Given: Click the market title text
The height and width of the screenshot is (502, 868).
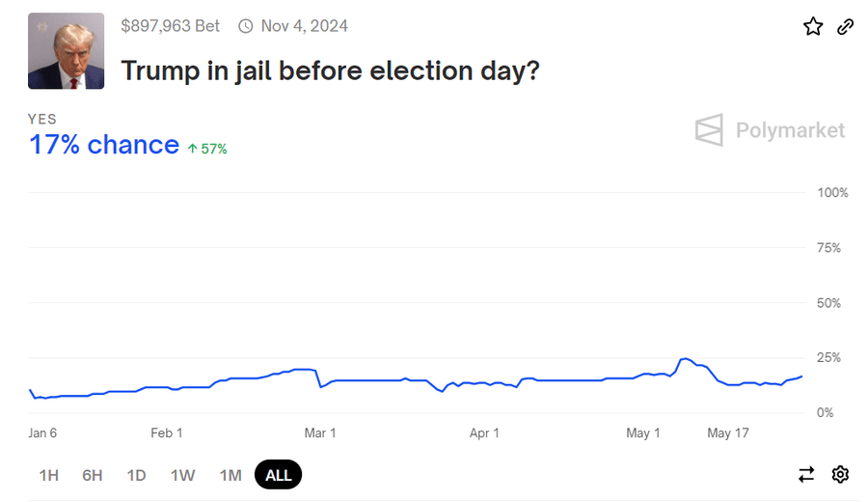Looking at the screenshot, I should point(329,70).
